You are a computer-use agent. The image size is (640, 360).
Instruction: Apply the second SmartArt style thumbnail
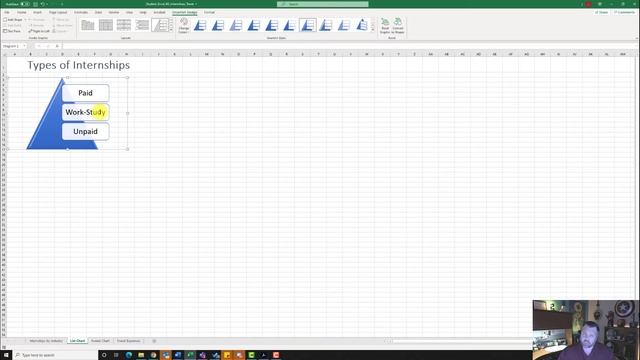tap(218, 25)
